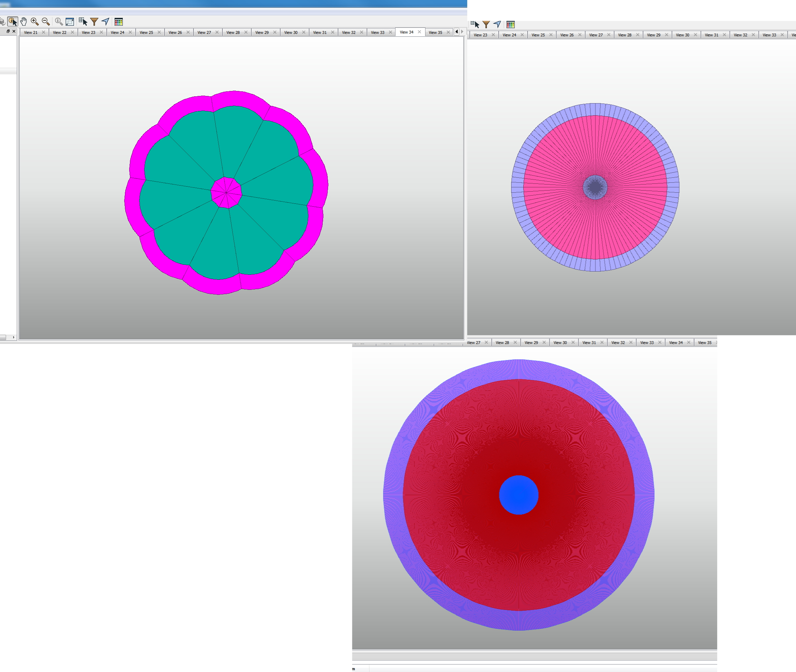Click the right tab-scroll arrow
Image resolution: width=796 pixels, height=672 pixels.
click(462, 32)
